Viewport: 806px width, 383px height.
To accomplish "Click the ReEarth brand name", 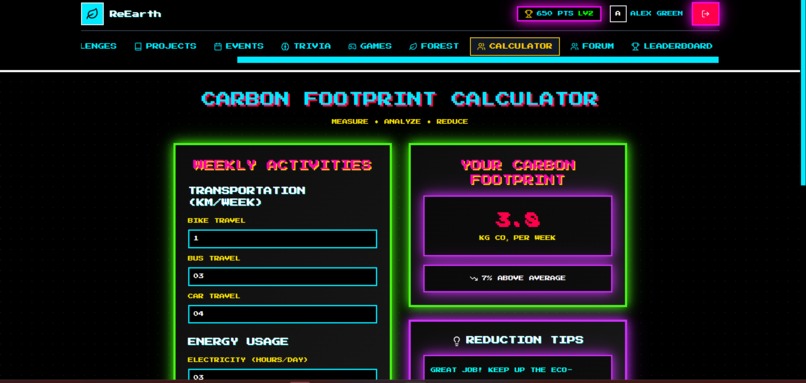I will pyautogui.click(x=135, y=14).
